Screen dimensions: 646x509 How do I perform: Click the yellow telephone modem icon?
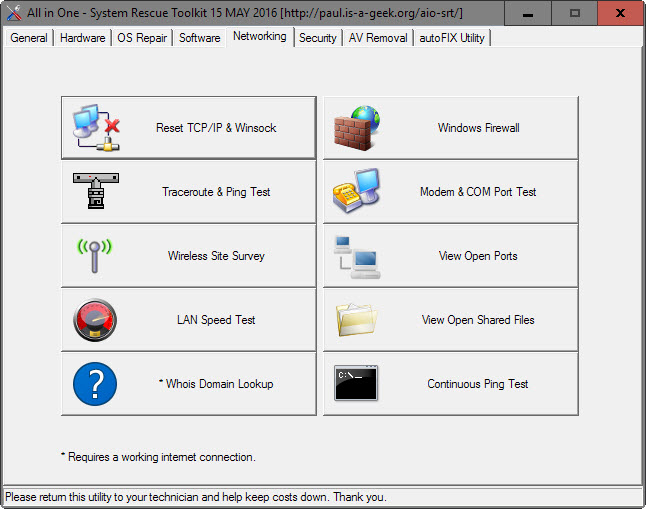pyautogui.click(x=356, y=191)
